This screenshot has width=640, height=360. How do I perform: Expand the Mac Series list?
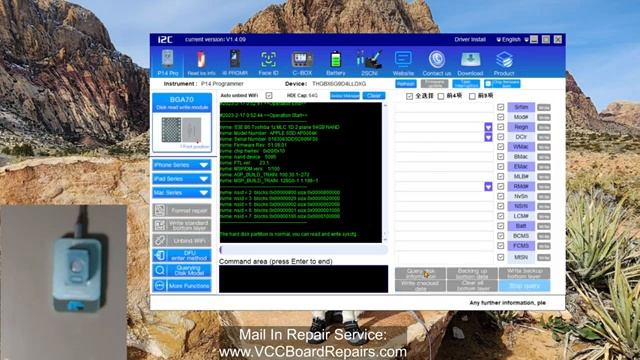[x=182, y=193]
